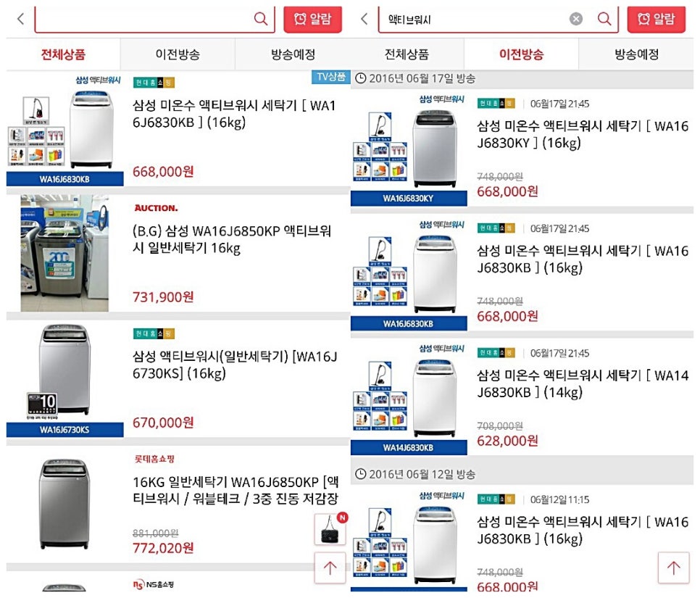700x598 pixels.
Task: Switch to right 전체상품 tab
Action: tap(407, 54)
